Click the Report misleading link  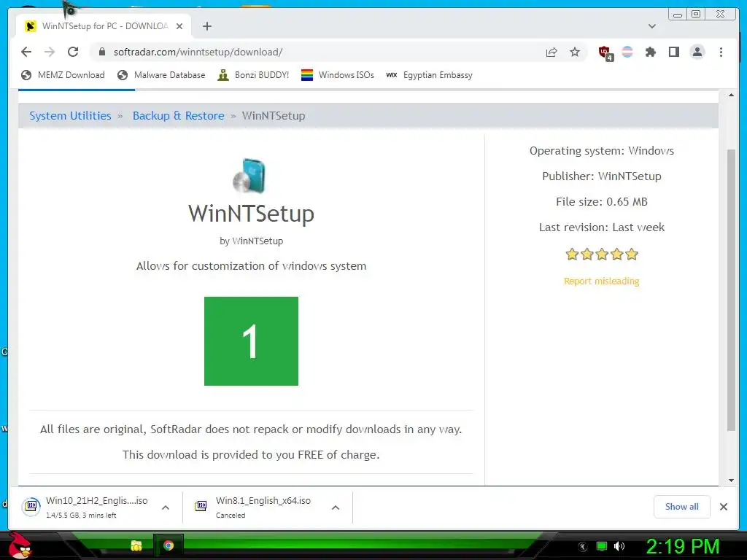(x=601, y=281)
